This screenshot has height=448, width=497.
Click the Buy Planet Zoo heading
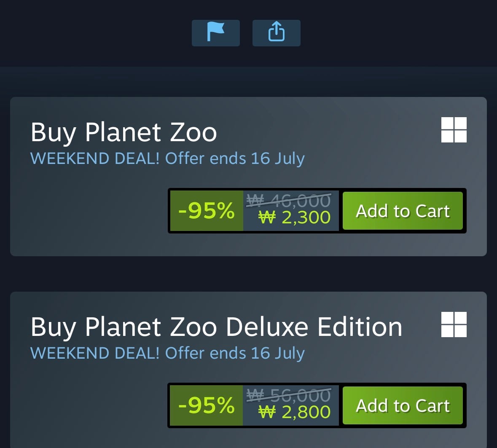point(124,132)
